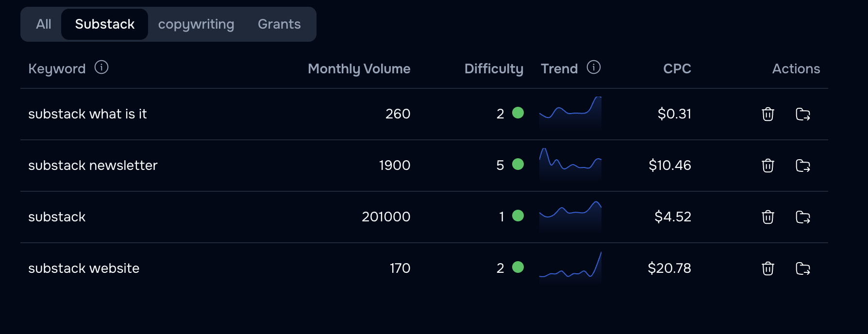Sort by CPC column header
The height and width of the screenshot is (334, 868).
click(677, 69)
